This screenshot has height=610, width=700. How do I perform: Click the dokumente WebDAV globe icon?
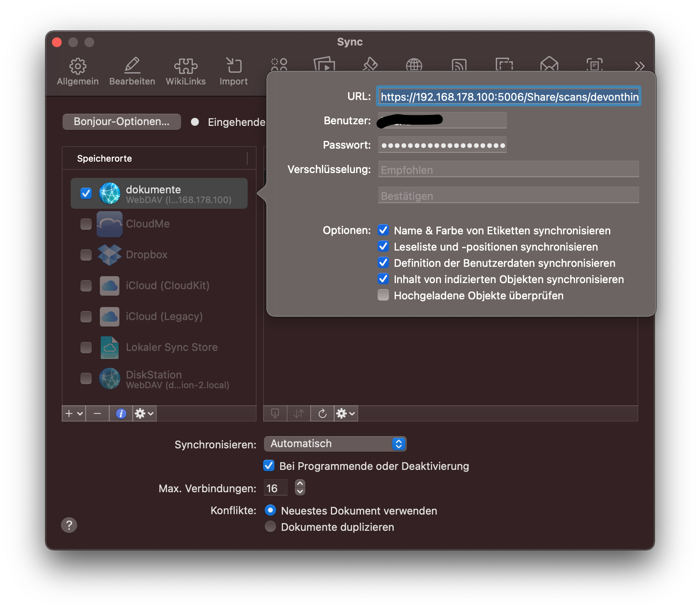point(110,193)
